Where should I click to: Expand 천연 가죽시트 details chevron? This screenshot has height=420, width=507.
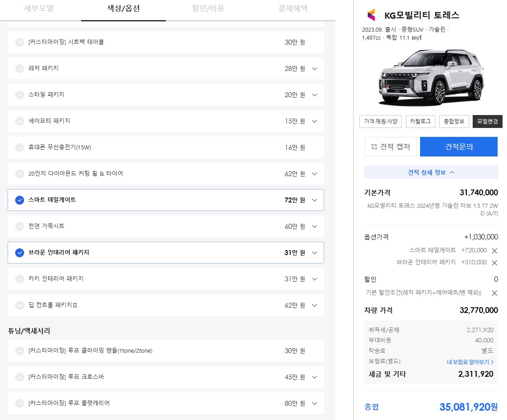[x=315, y=226]
